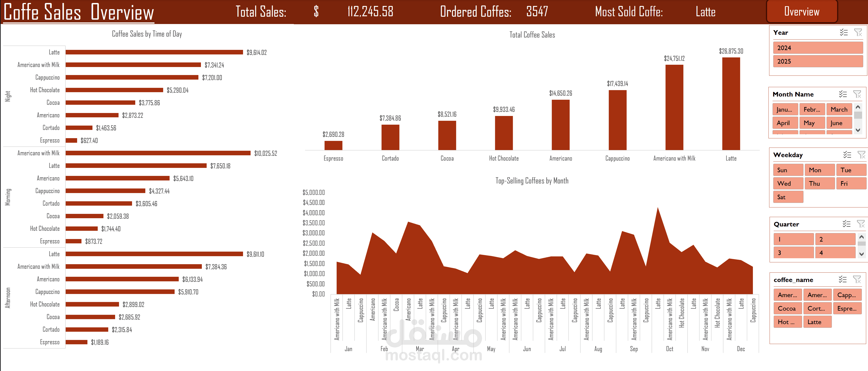Select March in Month Name slicer

pos(839,109)
